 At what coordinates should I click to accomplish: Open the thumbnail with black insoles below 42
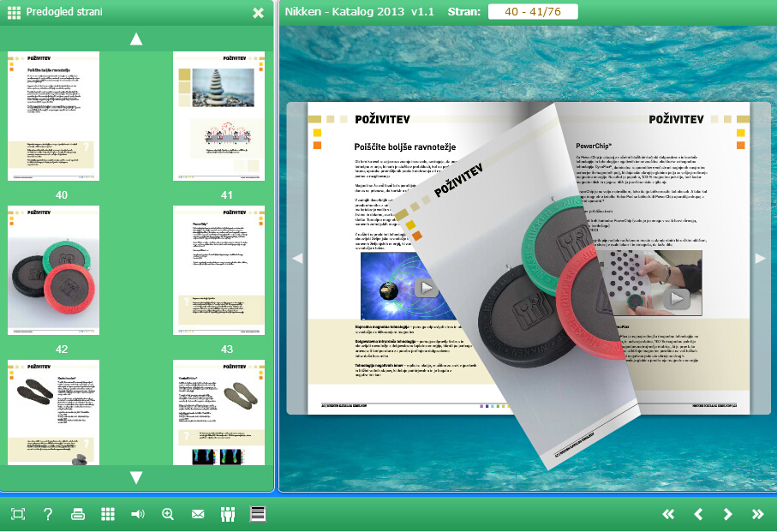click(x=53, y=413)
